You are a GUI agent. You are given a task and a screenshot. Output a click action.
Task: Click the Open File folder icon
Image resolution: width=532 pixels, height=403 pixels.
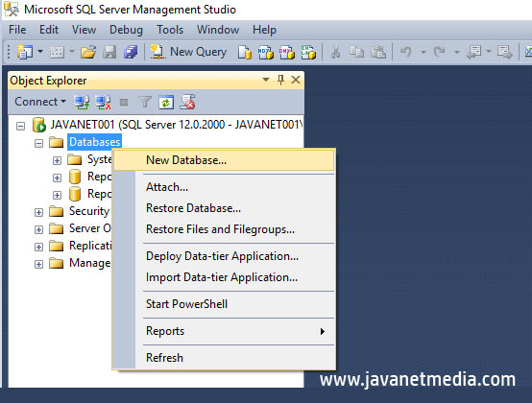[88, 52]
